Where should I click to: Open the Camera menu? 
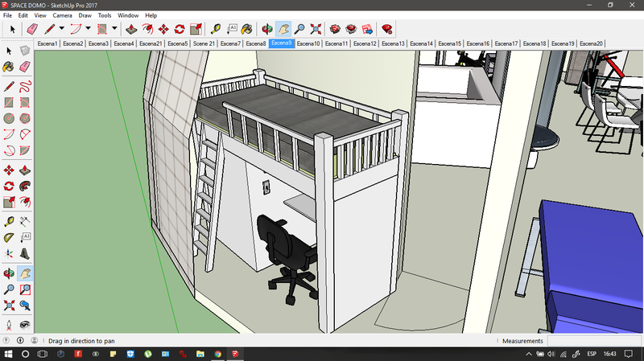tap(62, 15)
